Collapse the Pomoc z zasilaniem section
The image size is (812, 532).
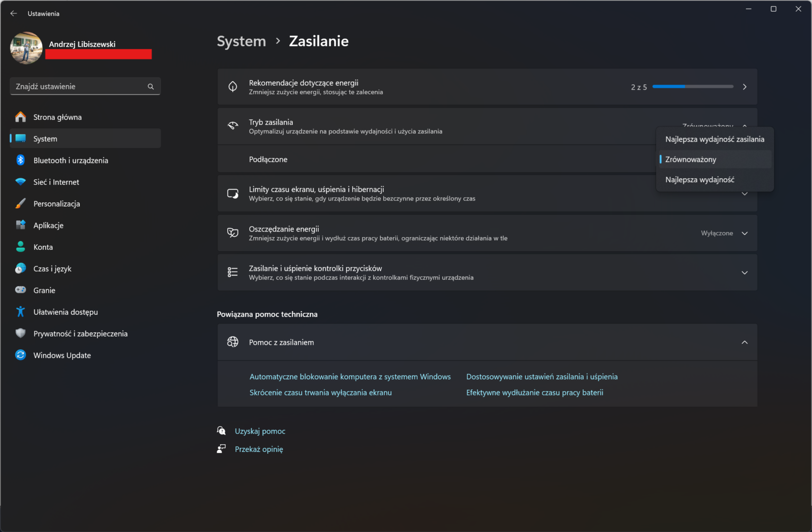745,342
